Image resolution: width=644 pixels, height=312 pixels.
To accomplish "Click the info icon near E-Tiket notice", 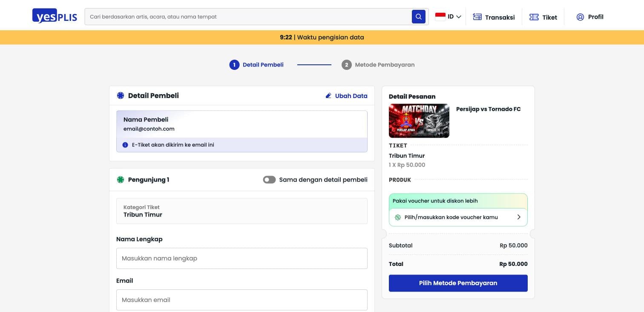I will pyautogui.click(x=125, y=145).
